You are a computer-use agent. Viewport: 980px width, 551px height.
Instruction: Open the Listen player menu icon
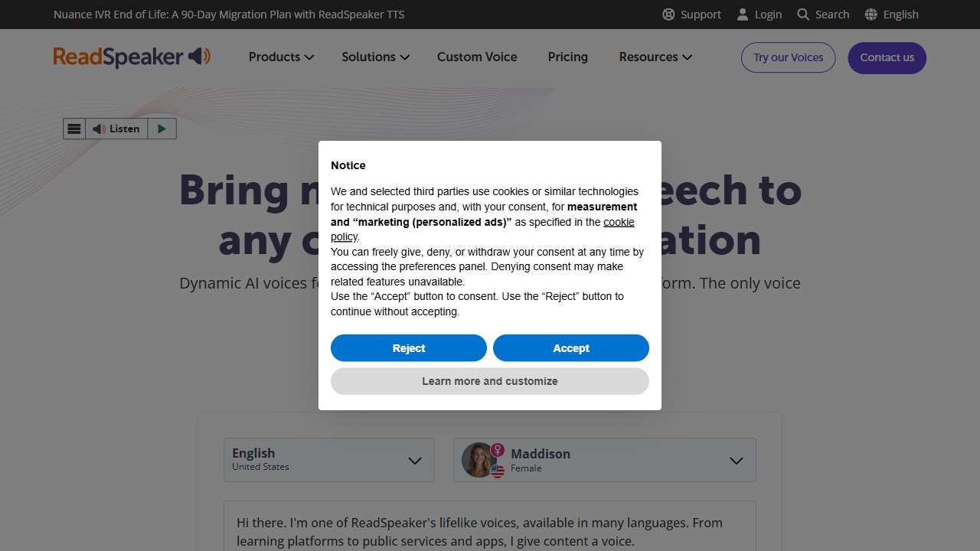(74, 129)
